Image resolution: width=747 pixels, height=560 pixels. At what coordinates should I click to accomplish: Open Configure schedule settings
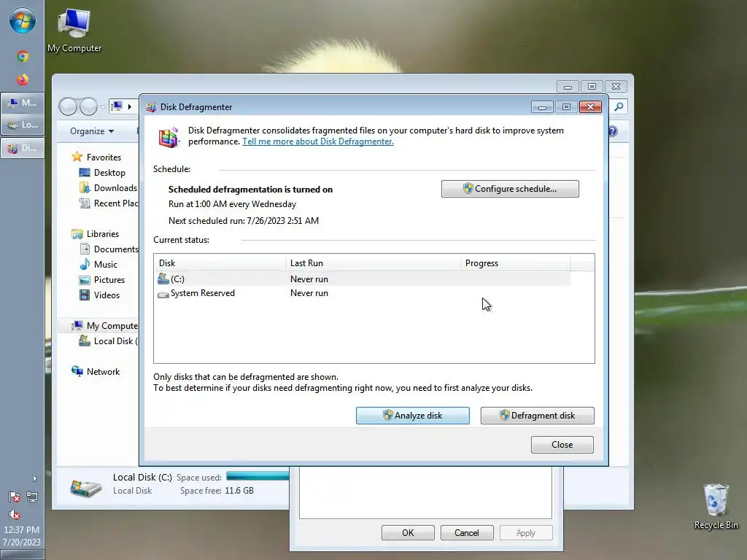coord(510,189)
